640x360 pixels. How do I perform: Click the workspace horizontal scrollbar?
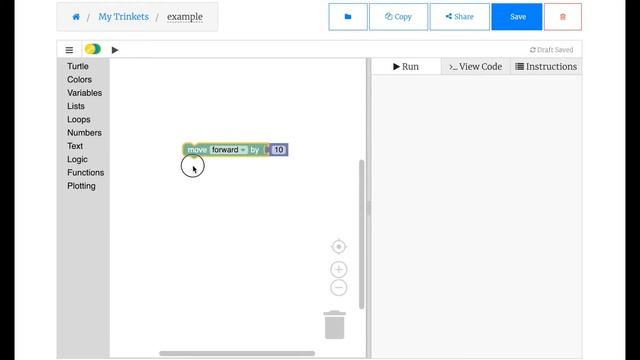pyautogui.click(x=237, y=353)
